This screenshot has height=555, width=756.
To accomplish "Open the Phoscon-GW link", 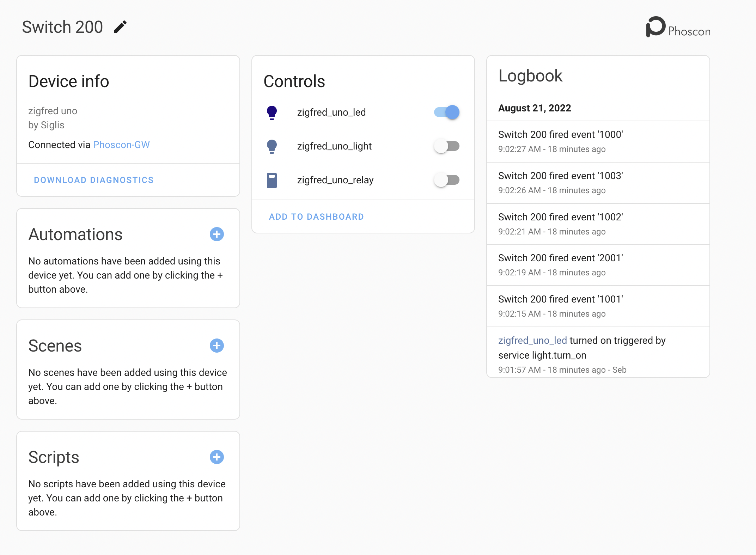I will [121, 145].
